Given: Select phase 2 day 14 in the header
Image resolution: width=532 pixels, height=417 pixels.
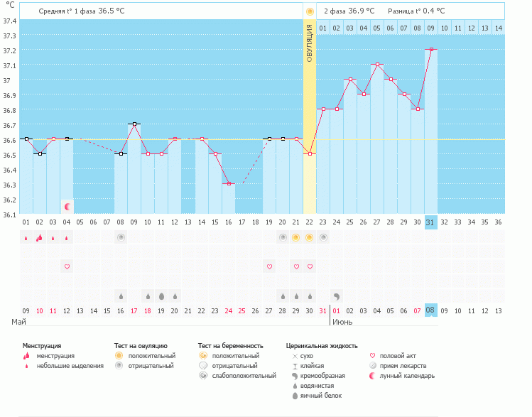Looking at the screenshot, I should click(498, 28).
